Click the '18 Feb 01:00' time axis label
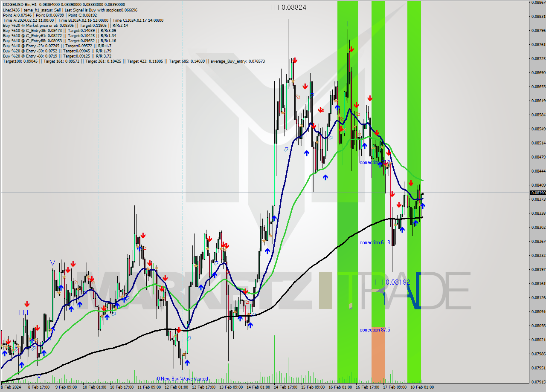 (x=422, y=388)
